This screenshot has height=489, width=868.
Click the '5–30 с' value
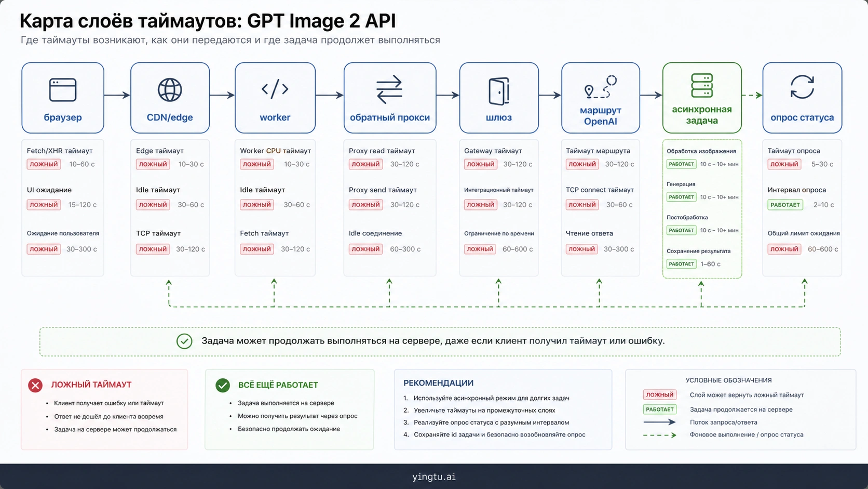(822, 164)
